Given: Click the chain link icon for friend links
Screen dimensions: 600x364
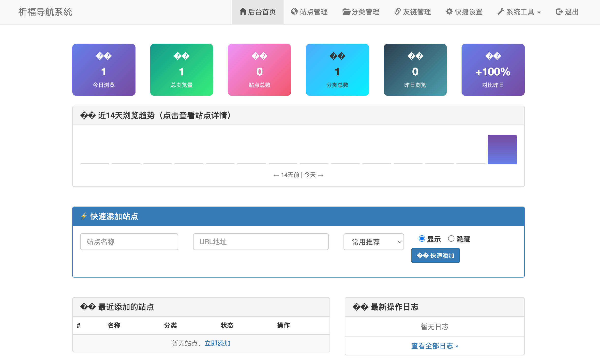Looking at the screenshot, I should pos(398,11).
